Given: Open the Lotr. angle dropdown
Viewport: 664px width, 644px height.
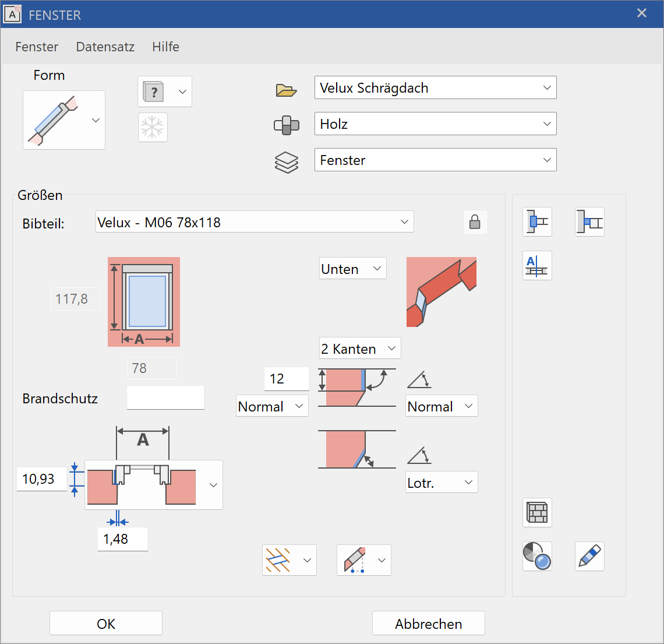Looking at the screenshot, I should pos(442,482).
